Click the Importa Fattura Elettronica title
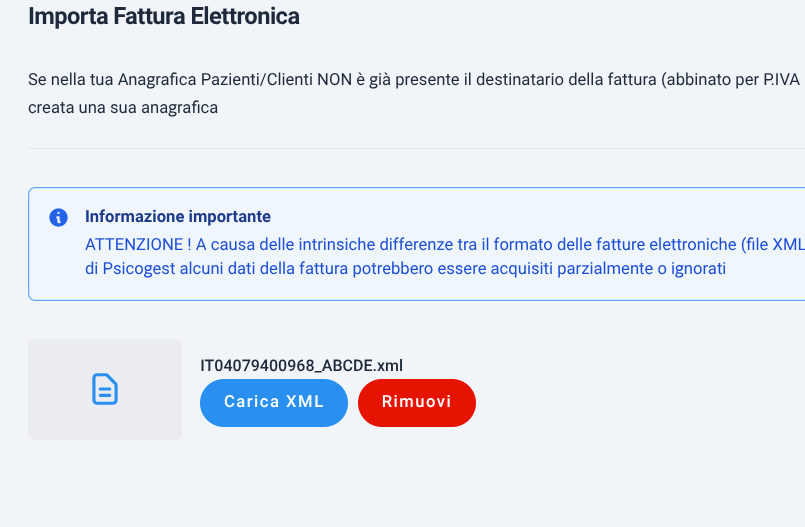The width and height of the screenshot is (805, 527). 164,16
